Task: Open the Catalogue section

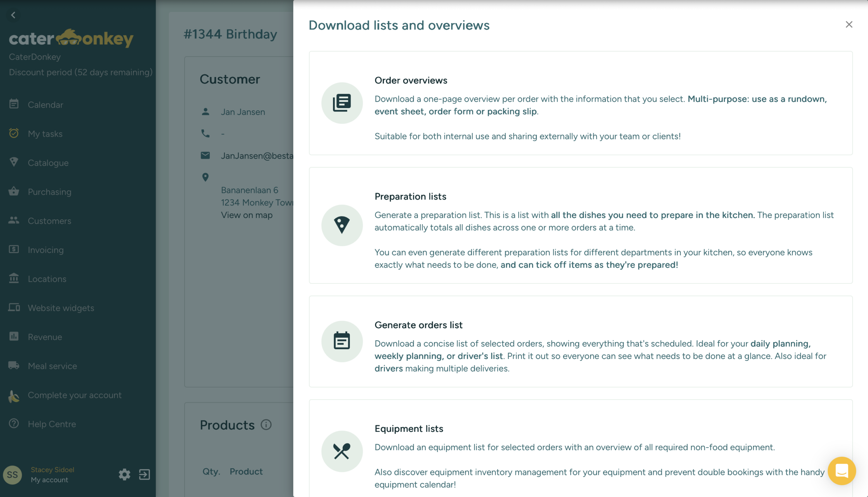Action: pyautogui.click(x=48, y=163)
